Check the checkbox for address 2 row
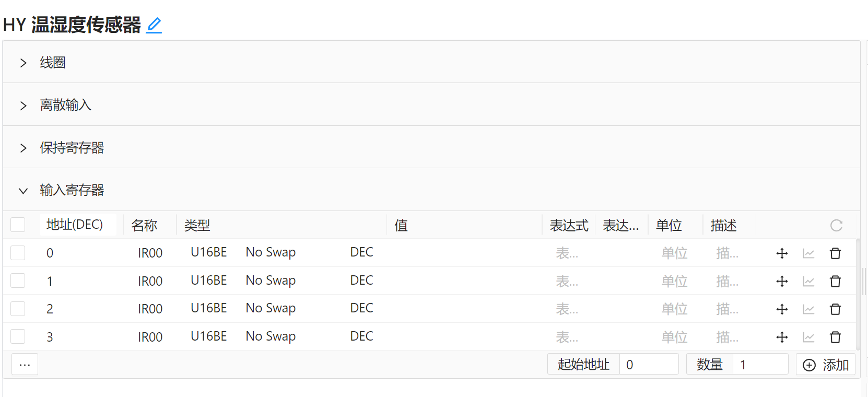This screenshot has width=868, height=397. tap(18, 309)
